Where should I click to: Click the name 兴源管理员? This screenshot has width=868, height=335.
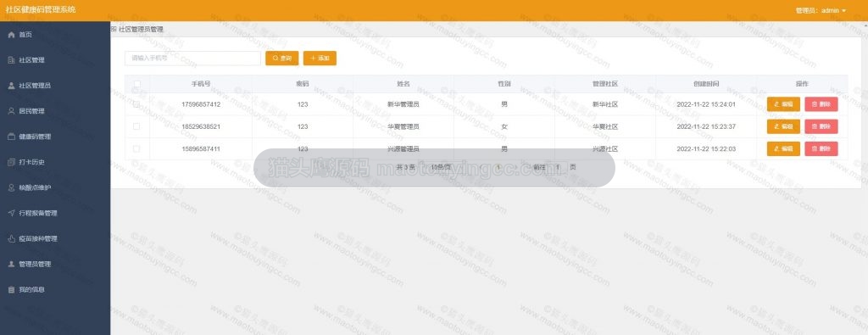(x=403, y=149)
